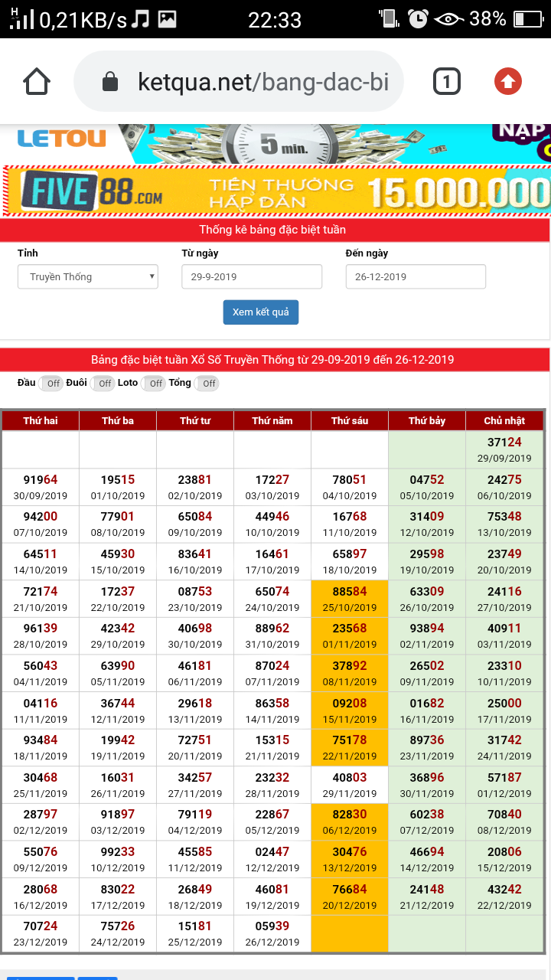The height and width of the screenshot is (980, 551).
Task: Select the 16461 result cell
Action: pos(272,561)
